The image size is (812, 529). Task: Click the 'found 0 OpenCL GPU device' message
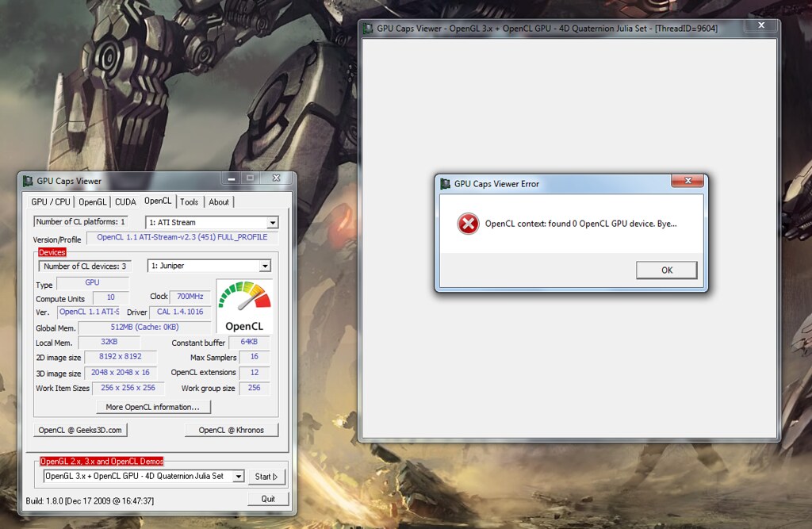point(581,224)
